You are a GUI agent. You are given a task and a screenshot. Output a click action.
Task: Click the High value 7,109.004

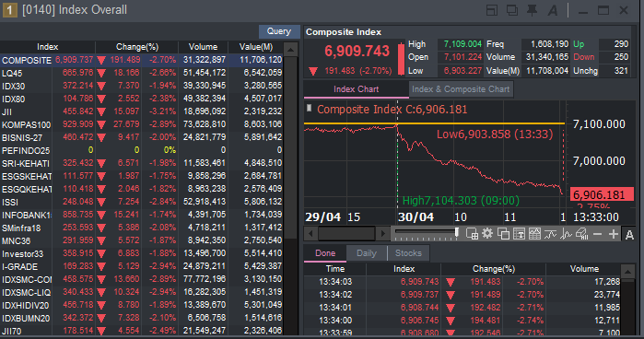click(463, 44)
